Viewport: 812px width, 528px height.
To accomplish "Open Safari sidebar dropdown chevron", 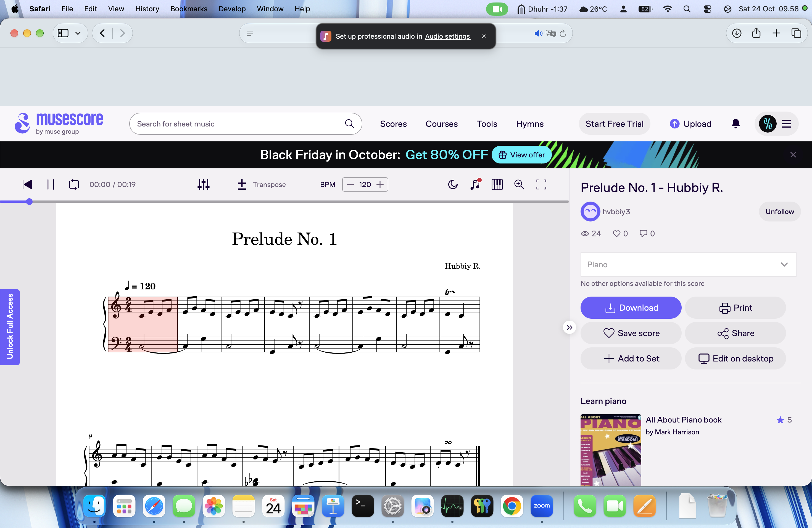I will point(78,33).
